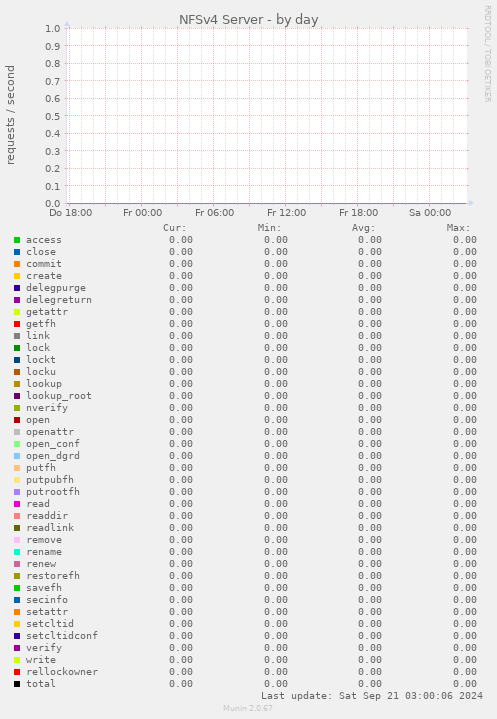Click the Avg value 0.00 for write
Viewport: 497px width, 719px height.
tap(370, 659)
